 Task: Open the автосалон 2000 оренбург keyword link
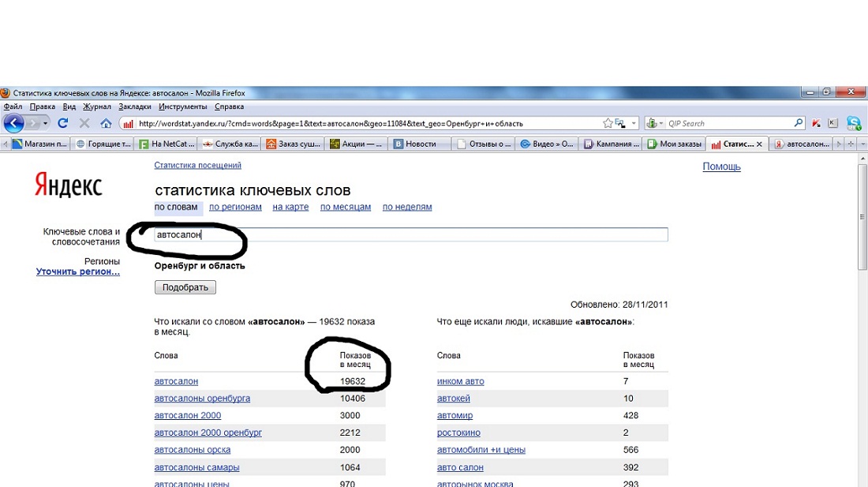[208, 433]
